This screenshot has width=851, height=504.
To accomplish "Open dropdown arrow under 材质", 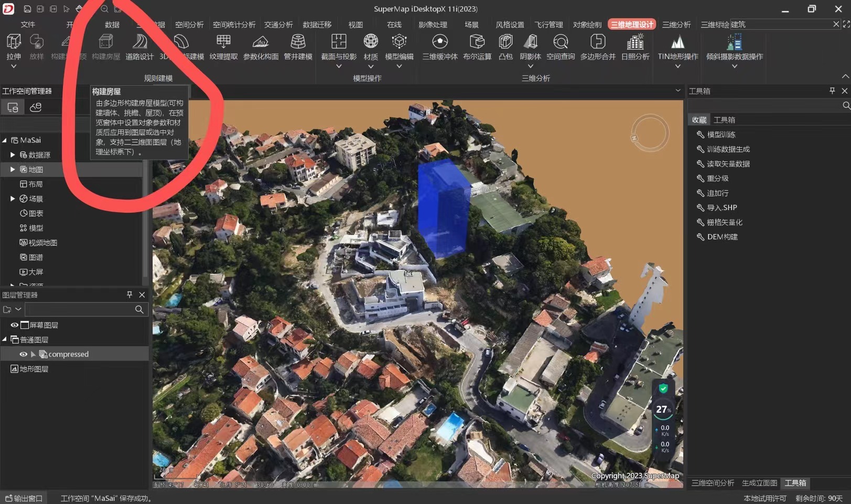I will 371,67.
